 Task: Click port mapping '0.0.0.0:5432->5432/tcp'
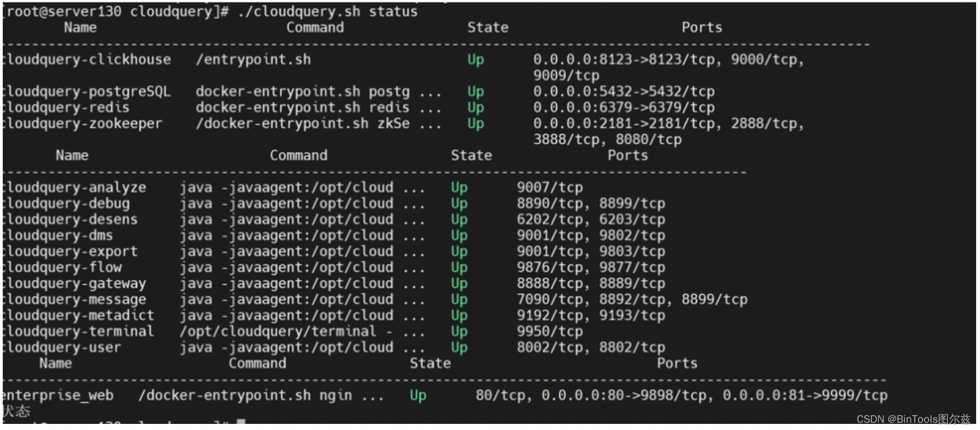pos(624,92)
